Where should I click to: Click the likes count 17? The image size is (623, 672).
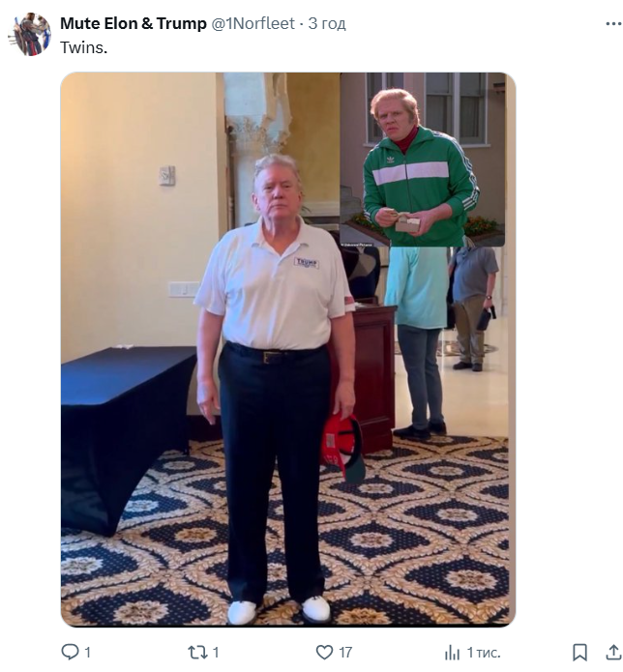pyautogui.click(x=345, y=653)
